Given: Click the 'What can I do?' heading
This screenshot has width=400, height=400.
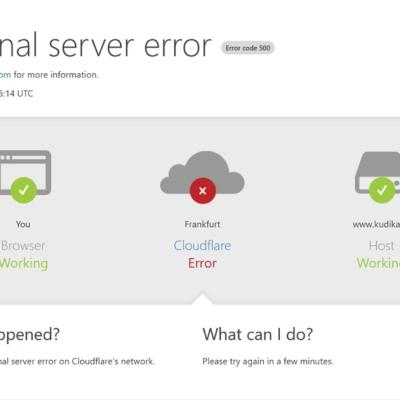Looking at the screenshot, I should tap(258, 334).
